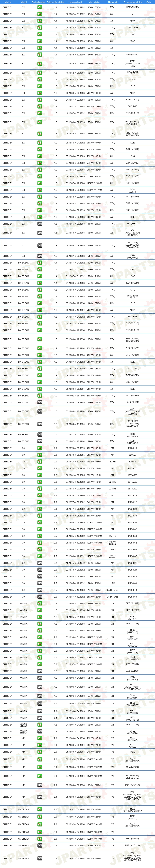
Task: Click diesel ON icon in CX M22-621 row
Action: tap(40, 563)
